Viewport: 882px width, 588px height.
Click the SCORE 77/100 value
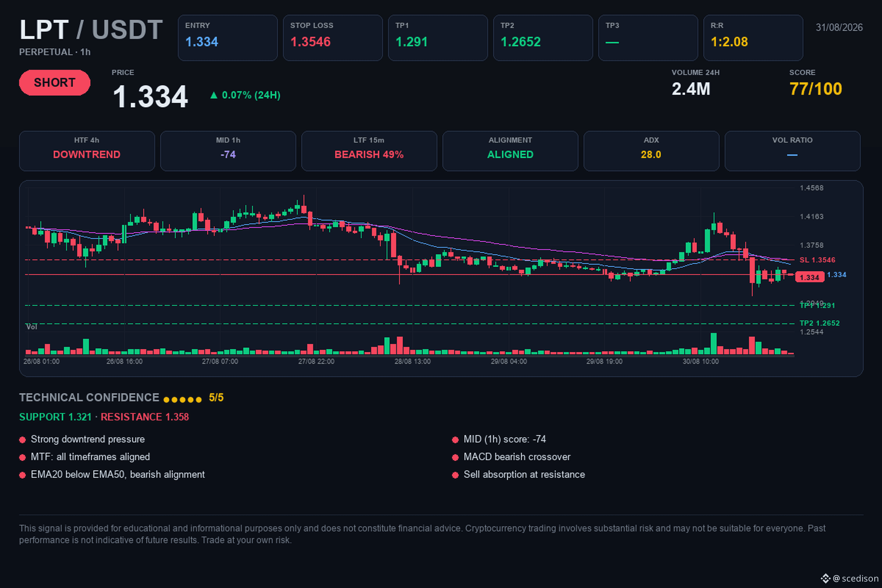[815, 89]
